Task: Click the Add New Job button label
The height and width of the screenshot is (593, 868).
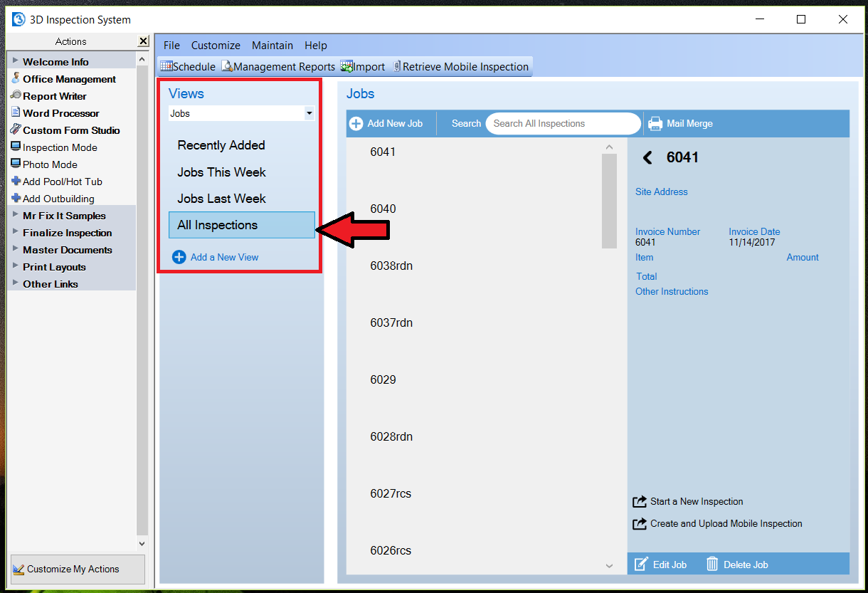Action: [395, 124]
